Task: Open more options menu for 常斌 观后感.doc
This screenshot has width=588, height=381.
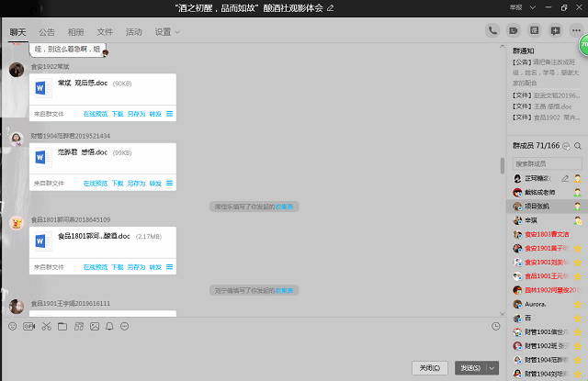Action: tap(170, 114)
